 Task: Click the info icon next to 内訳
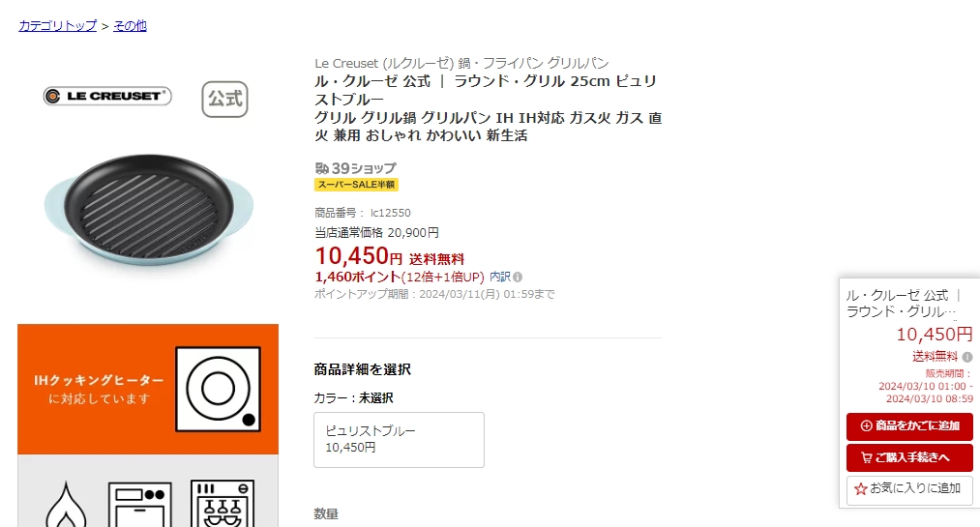[518, 277]
